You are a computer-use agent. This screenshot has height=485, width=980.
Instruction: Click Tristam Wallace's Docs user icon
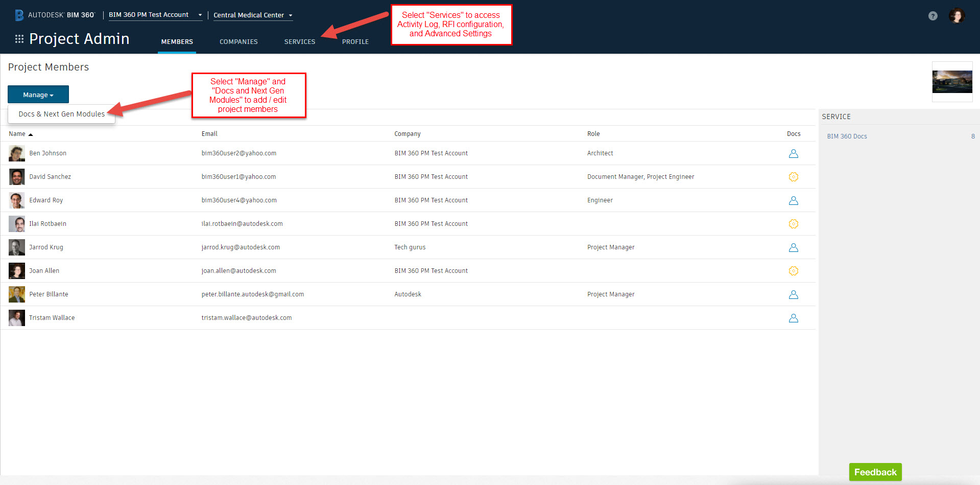[x=793, y=318]
